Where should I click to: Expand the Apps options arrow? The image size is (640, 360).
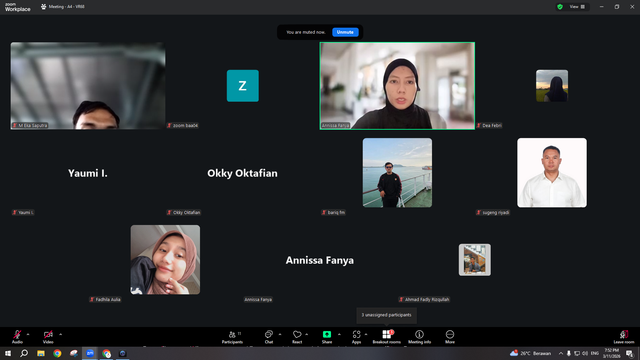(366, 334)
